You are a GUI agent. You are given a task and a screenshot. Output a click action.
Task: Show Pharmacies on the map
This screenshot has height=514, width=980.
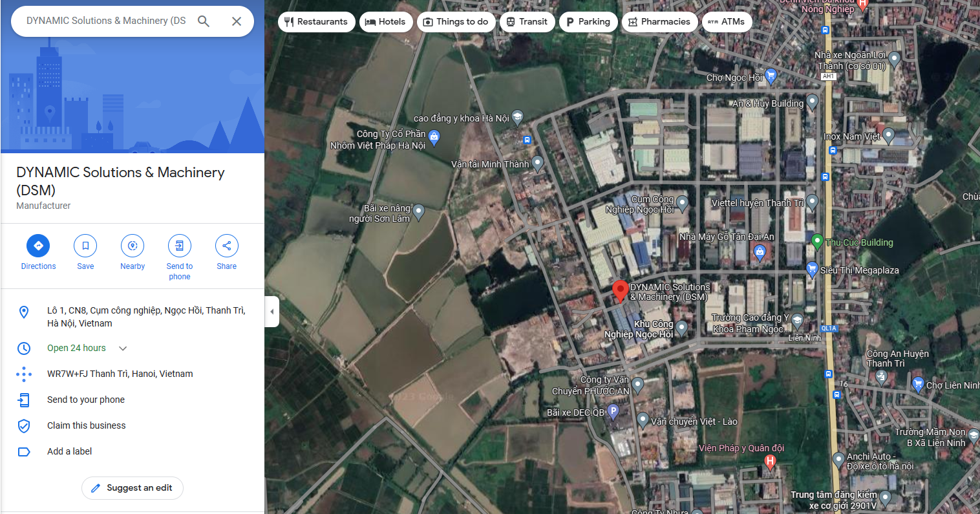click(659, 21)
